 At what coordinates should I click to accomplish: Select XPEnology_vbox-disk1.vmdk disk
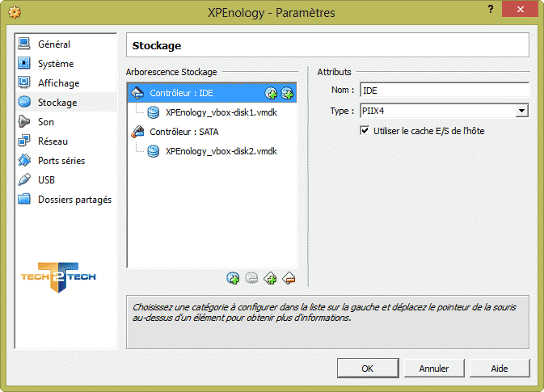(x=212, y=112)
